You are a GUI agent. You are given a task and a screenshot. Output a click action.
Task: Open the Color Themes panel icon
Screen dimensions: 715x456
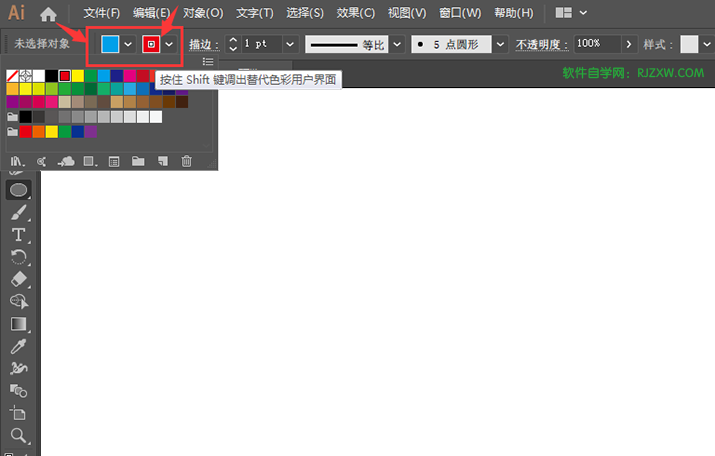41,161
